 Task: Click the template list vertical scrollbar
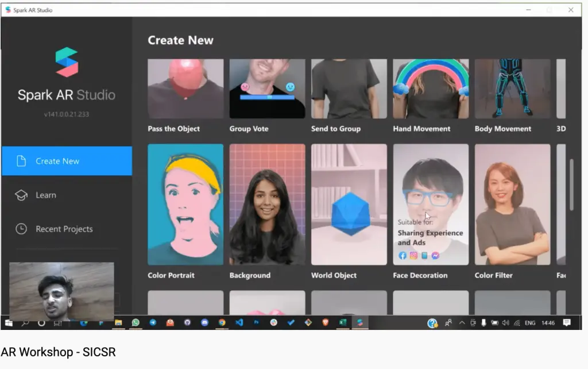coord(571,184)
